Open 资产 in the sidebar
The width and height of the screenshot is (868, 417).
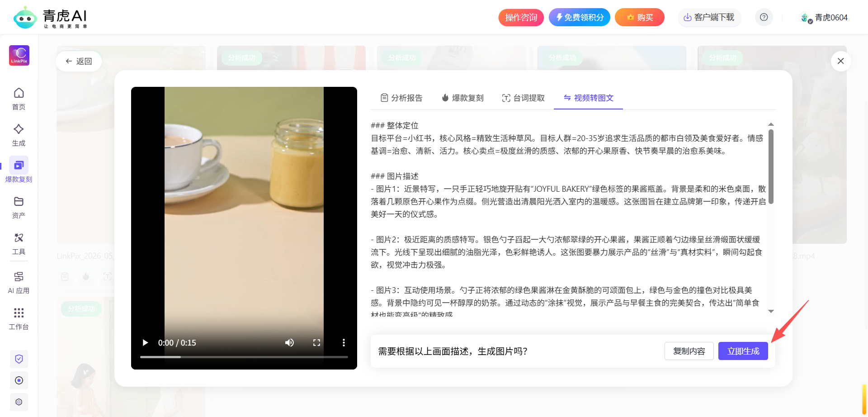19,207
